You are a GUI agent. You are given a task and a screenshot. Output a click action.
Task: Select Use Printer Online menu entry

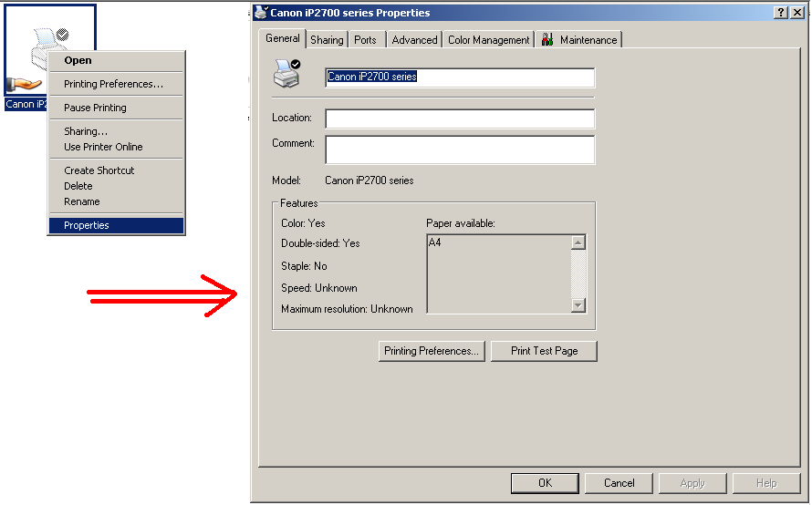117,147
